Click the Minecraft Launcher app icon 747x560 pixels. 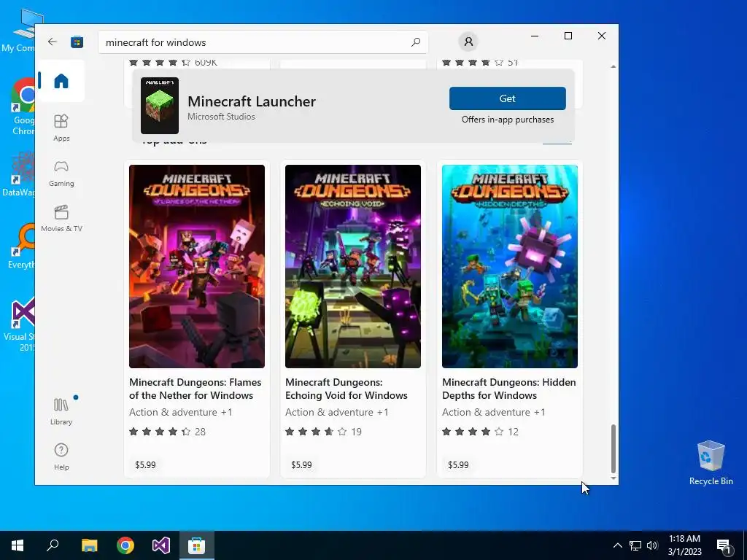point(160,106)
